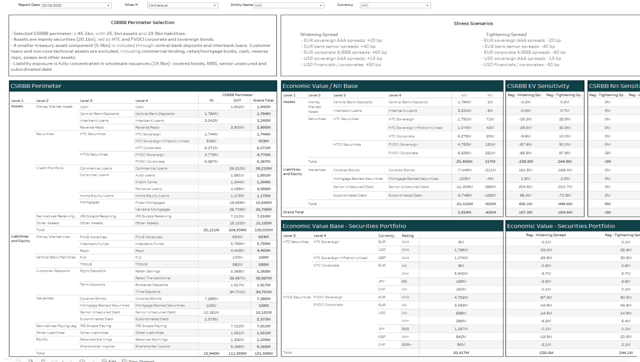
Task: Click the 'CSRBB Perimeter' panel header
Action: click(143, 86)
